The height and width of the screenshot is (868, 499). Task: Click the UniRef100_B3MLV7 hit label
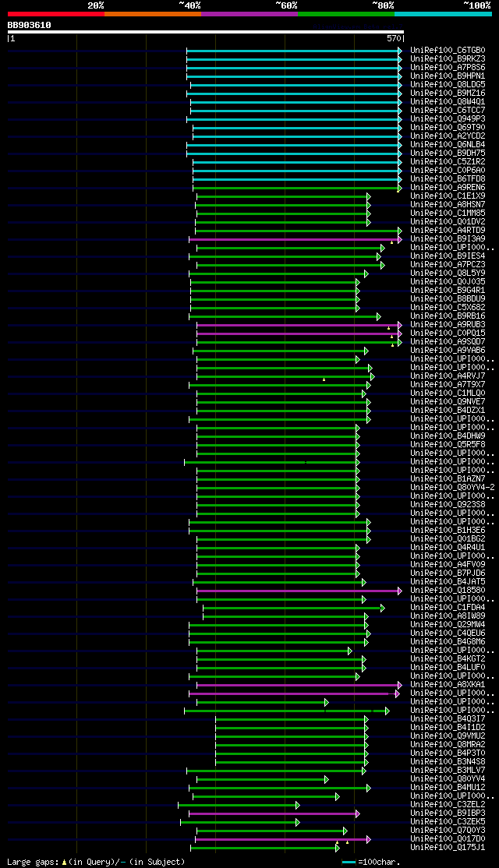(448, 771)
